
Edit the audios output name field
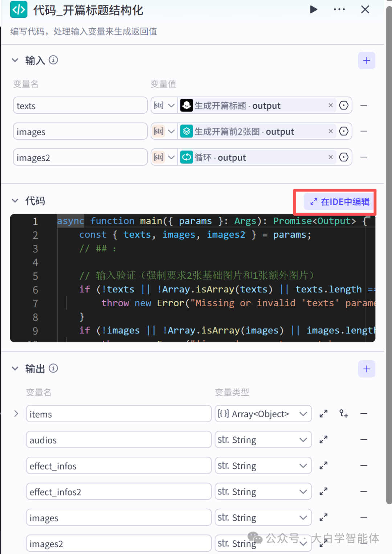[x=119, y=440]
